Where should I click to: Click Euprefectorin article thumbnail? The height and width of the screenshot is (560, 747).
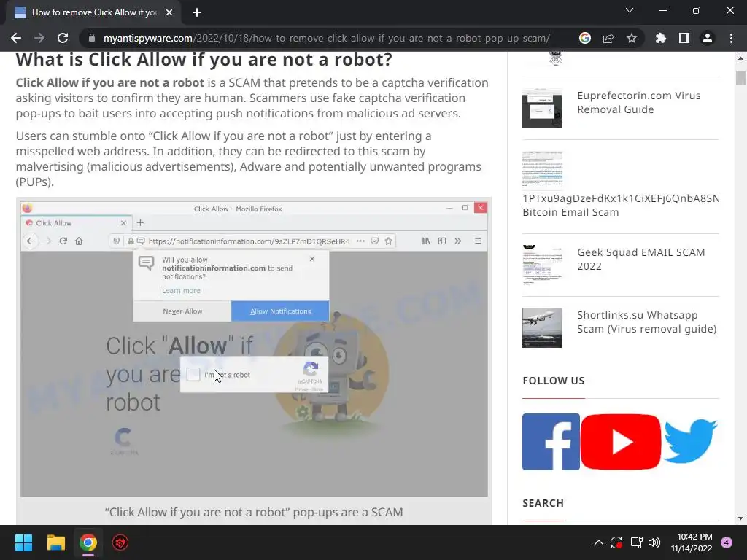coord(542,108)
